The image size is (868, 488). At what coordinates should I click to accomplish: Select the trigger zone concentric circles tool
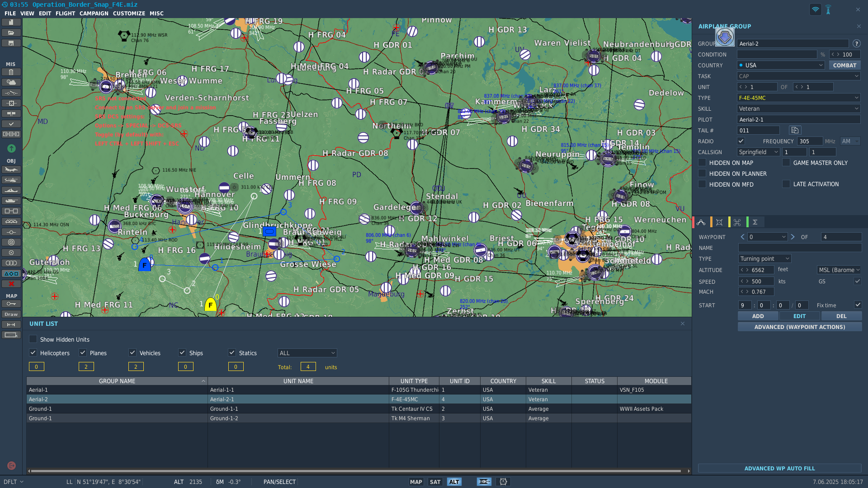click(x=11, y=242)
